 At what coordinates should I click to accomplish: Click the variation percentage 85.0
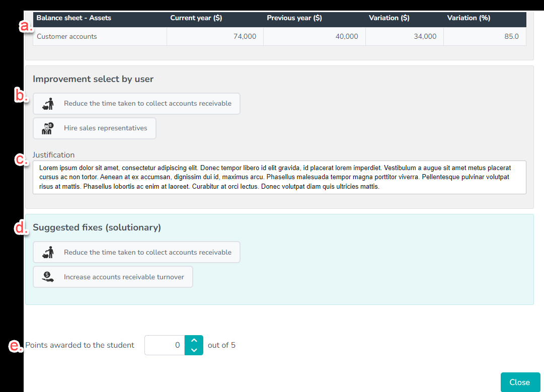[511, 36]
